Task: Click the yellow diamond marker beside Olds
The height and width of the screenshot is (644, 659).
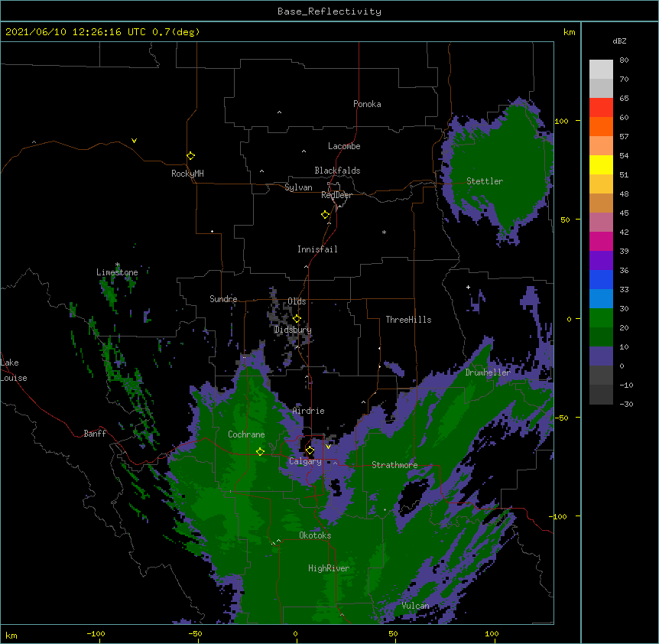Action: tap(297, 318)
